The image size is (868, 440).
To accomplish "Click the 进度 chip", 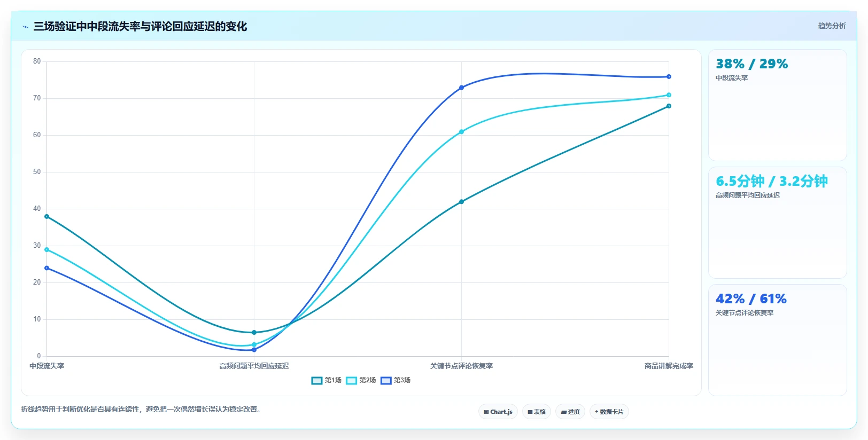I will [570, 412].
